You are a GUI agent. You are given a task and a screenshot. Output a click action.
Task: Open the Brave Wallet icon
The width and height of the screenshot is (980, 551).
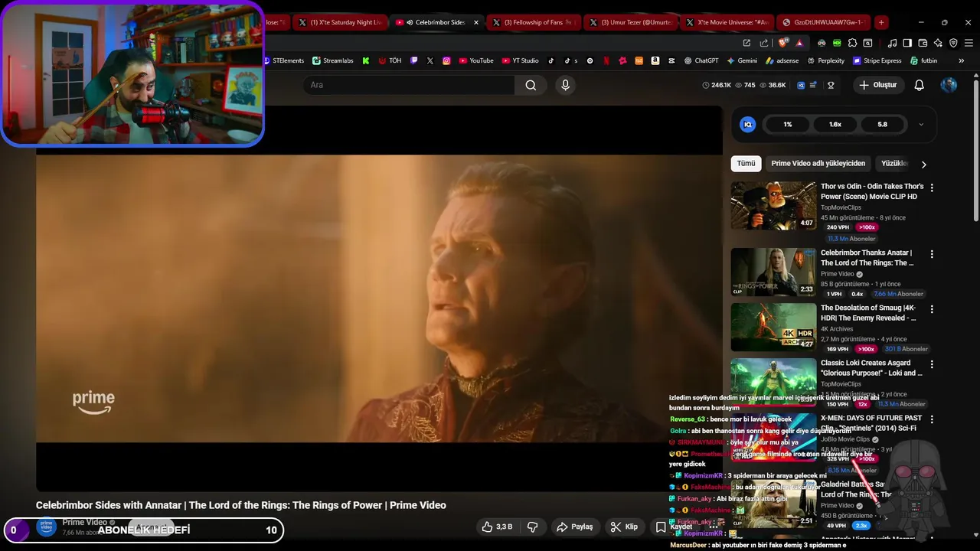(x=923, y=43)
